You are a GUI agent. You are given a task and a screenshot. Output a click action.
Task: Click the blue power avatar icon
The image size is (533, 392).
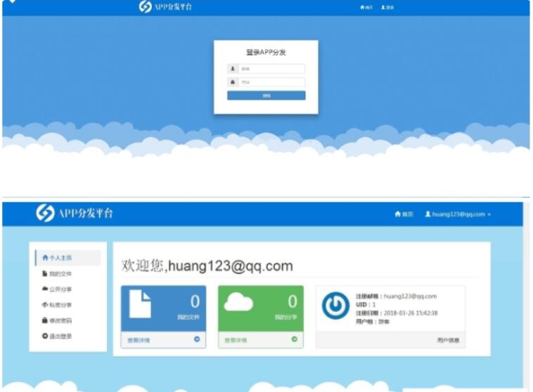[x=335, y=306]
